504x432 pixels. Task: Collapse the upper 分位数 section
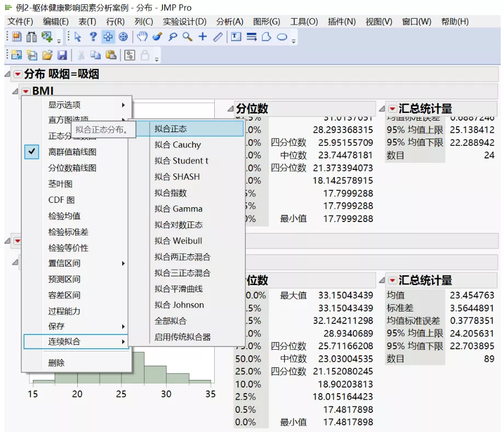coord(231,109)
